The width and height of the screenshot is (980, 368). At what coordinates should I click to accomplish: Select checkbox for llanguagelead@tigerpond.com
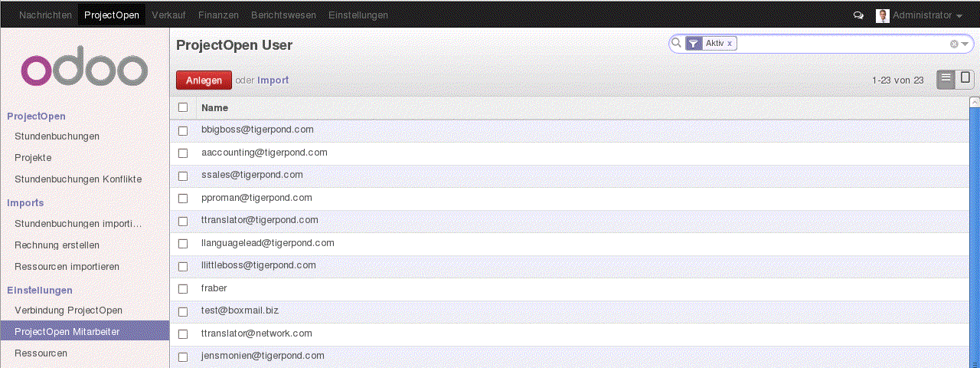(183, 244)
